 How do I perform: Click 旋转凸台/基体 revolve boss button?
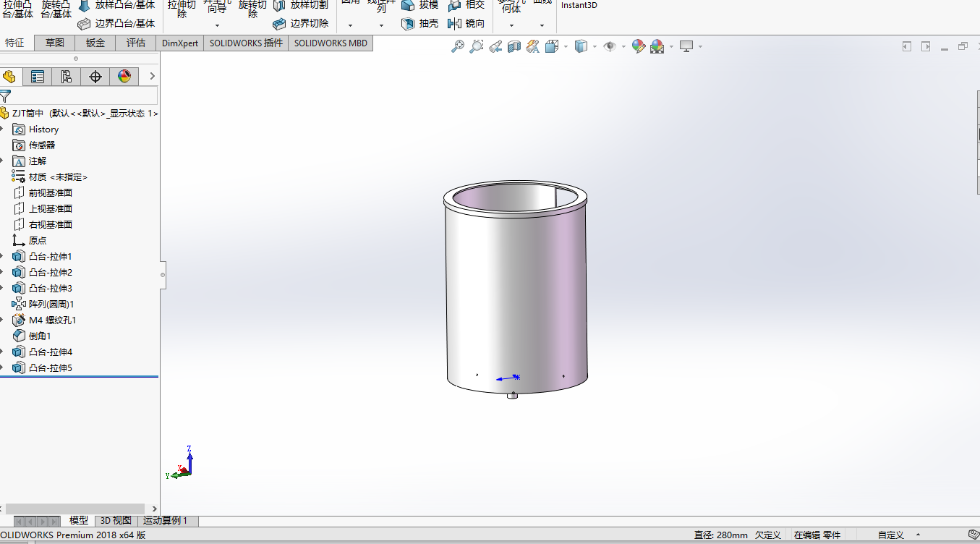pos(56,9)
